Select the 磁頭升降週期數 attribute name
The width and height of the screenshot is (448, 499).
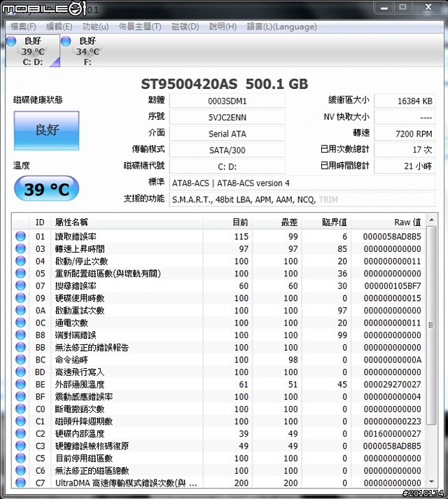click(84, 421)
